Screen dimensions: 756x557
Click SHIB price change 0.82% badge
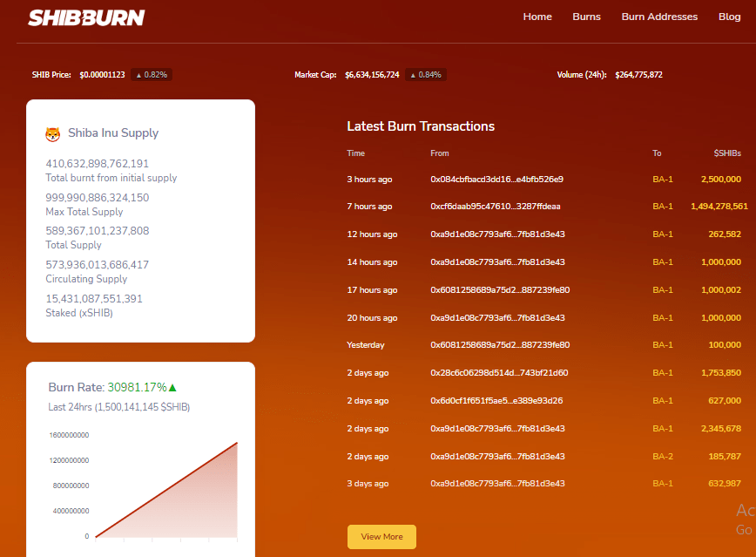[152, 75]
